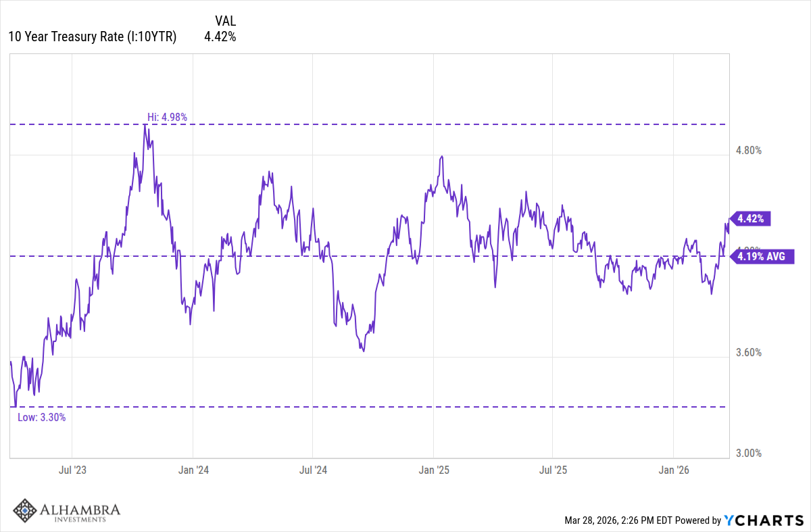This screenshot has width=811, height=532.
Task: Select the 10 Year Treasury Rate legend label
Action: click(92, 37)
